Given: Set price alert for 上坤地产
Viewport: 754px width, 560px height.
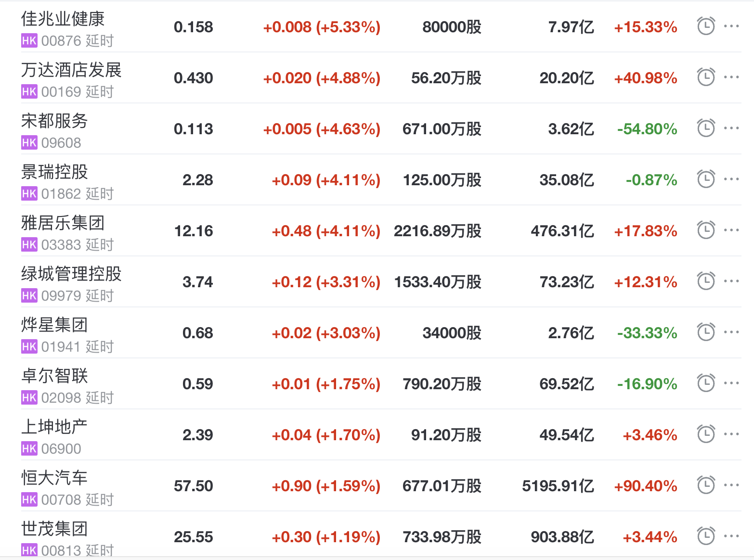Looking at the screenshot, I should [706, 434].
